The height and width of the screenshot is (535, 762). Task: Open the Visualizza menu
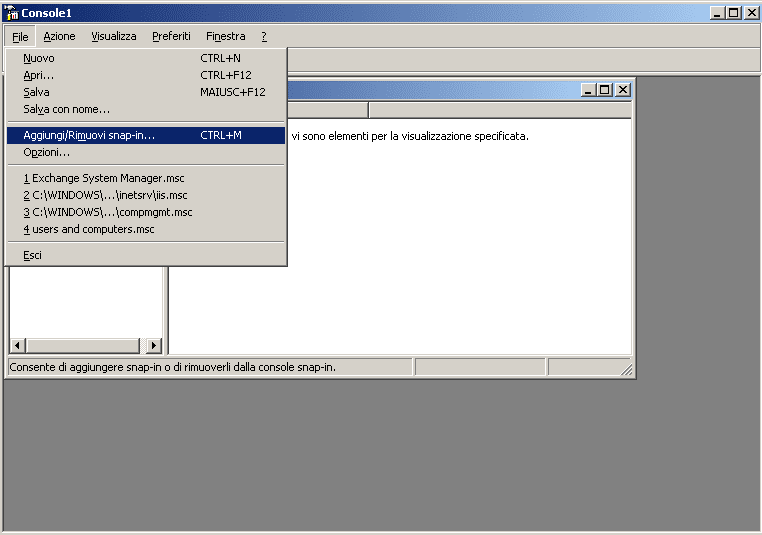[114, 36]
